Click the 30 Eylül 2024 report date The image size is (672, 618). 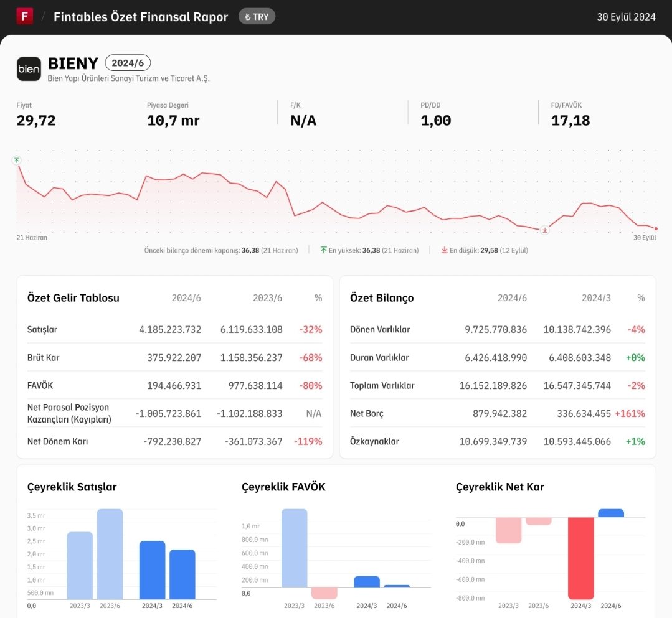626,17
